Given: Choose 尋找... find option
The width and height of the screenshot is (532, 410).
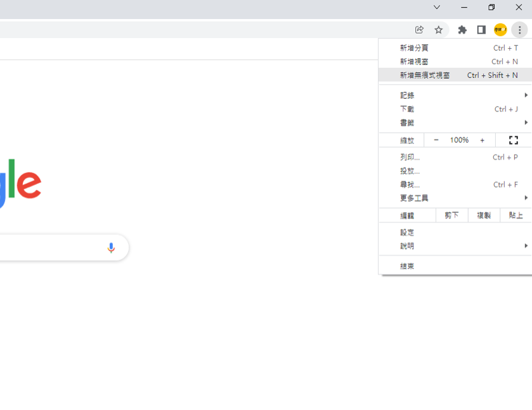Looking at the screenshot, I should coord(455,184).
